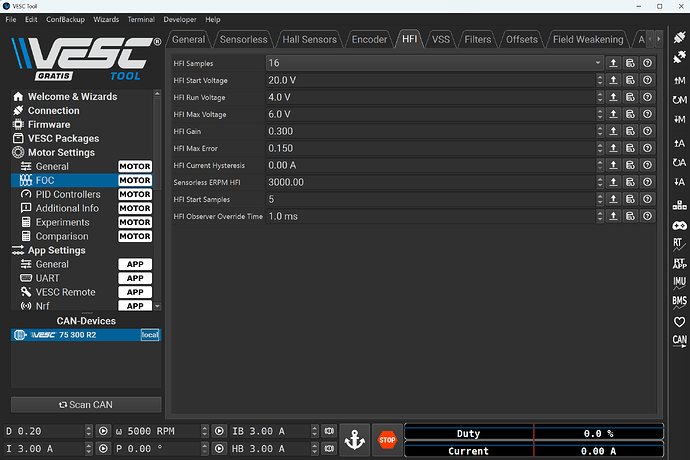Run duty cycle play button beside D 0.20
This screenshot has width=690, height=460.
click(x=103, y=432)
